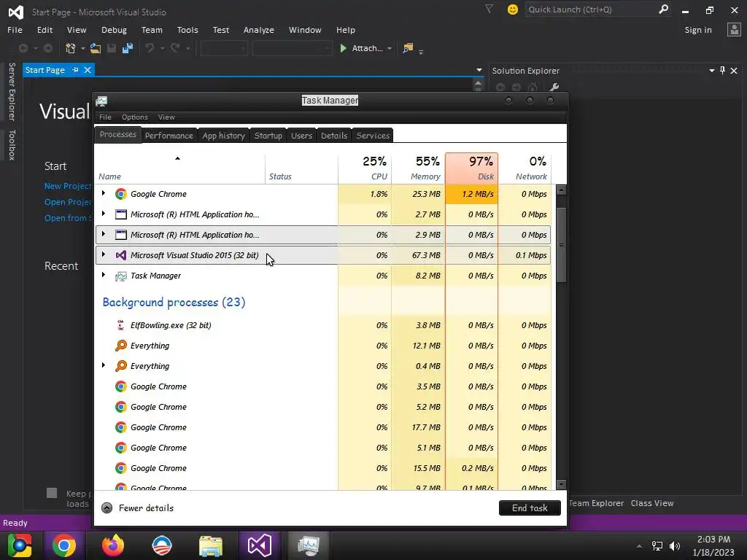
Task: Click the Thunderbird-like taskbar icon with blue-red logo
Action: [161, 545]
